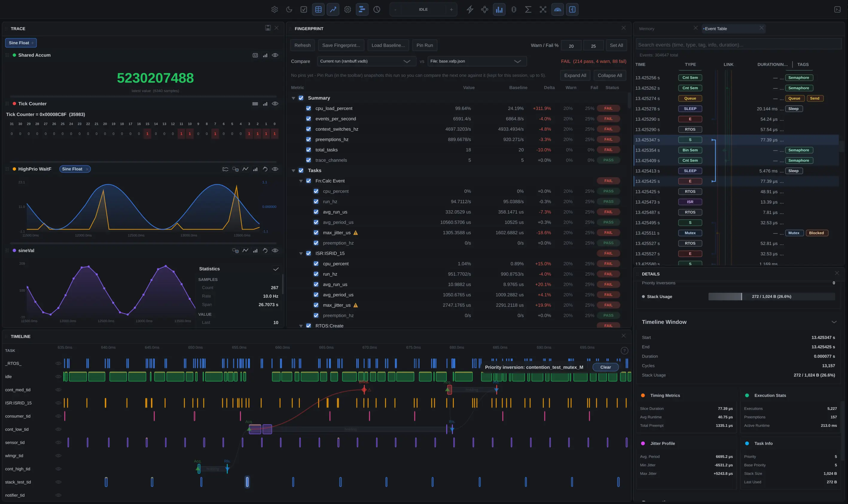The image size is (848, 504).
Task: Open the baseline file base.vafp.json dropdown
Action: (x=477, y=61)
